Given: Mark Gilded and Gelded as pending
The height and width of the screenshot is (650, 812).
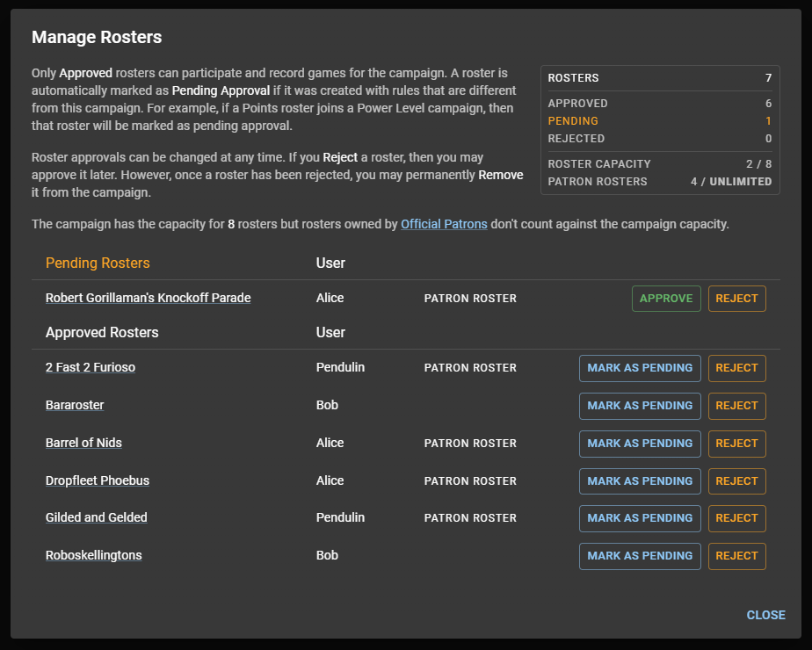Looking at the screenshot, I should pyautogui.click(x=640, y=518).
